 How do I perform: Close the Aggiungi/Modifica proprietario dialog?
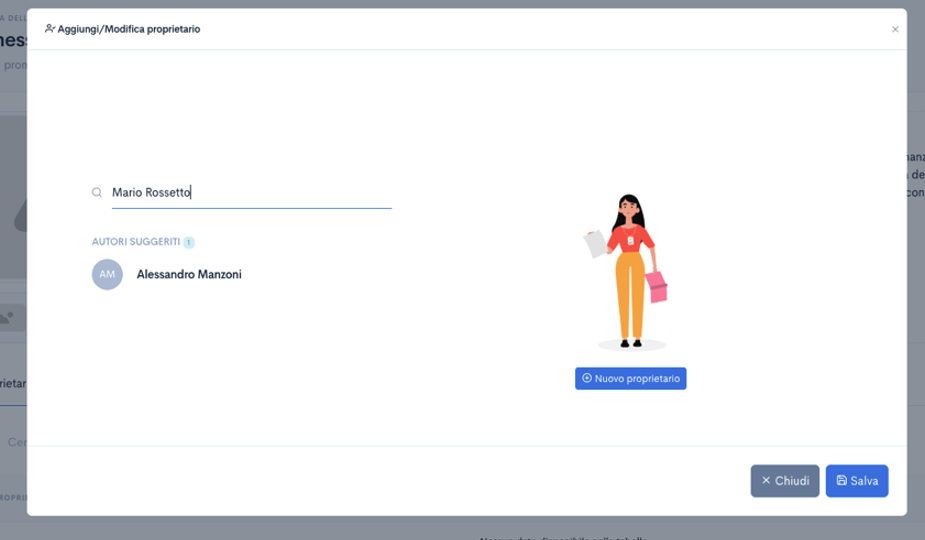point(895,30)
